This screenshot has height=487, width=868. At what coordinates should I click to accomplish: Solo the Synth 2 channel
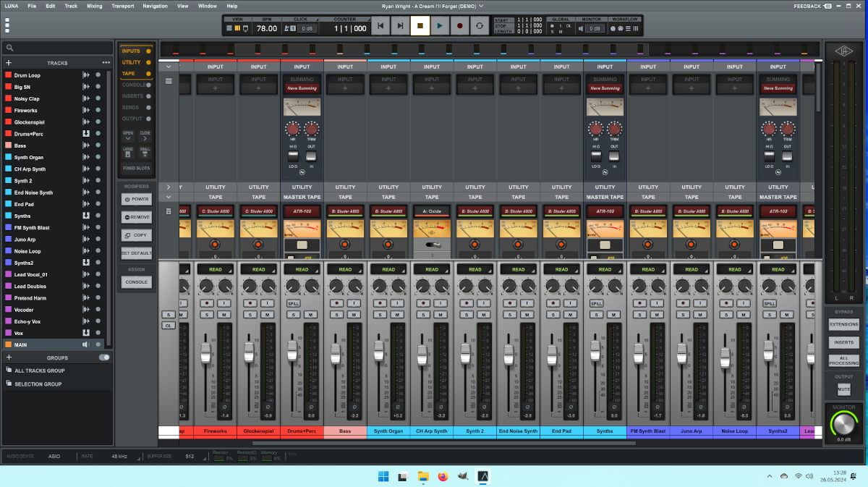tap(467, 314)
